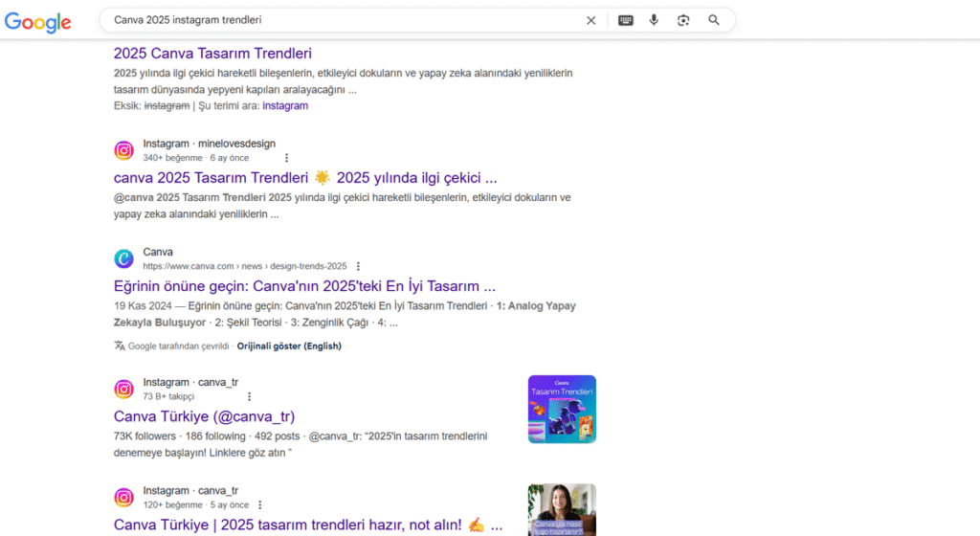Image resolution: width=980 pixels, height=536 pixels.
Task: Click the struck-through instagram word after Eksik
Action: tap(167, 105)
